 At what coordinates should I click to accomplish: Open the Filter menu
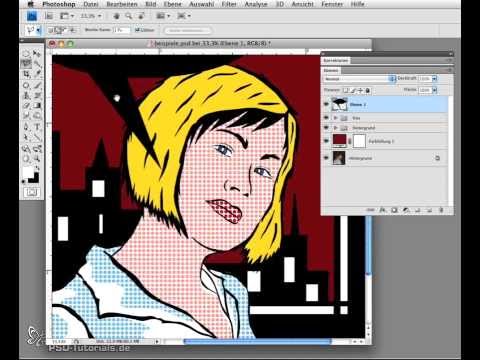coord(229,4)
